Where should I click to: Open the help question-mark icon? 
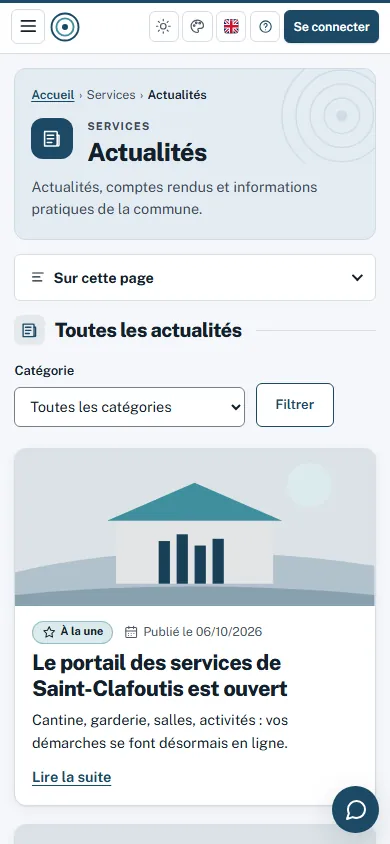coord(265,26)
